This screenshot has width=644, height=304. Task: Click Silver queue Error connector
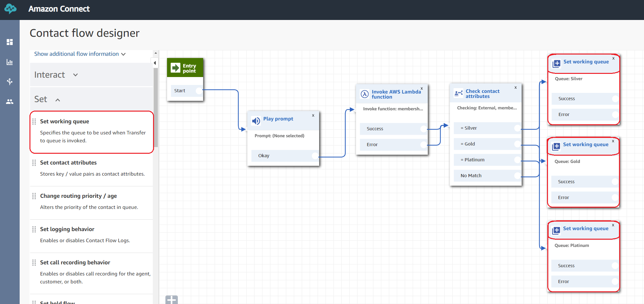point(615,115)
